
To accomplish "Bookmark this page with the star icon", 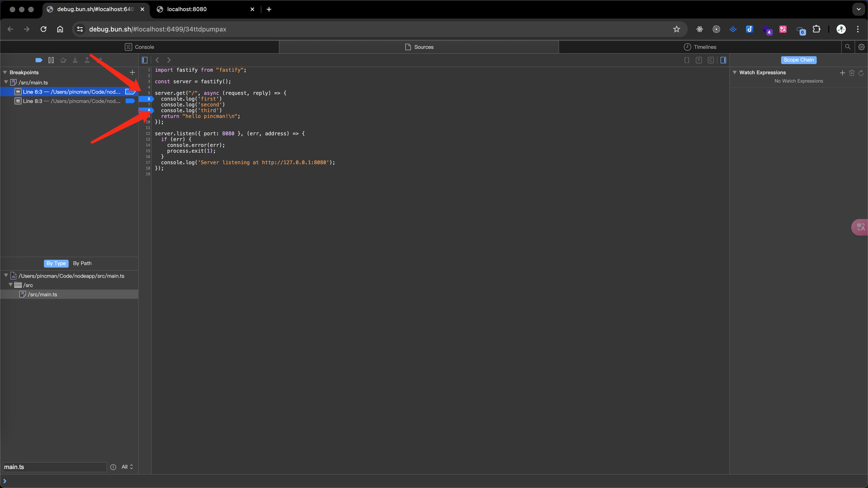I will pos(676,29).
